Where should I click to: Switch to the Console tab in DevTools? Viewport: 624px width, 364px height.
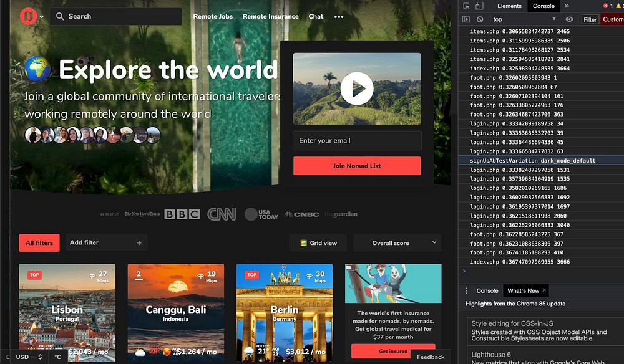click(544, 6)
